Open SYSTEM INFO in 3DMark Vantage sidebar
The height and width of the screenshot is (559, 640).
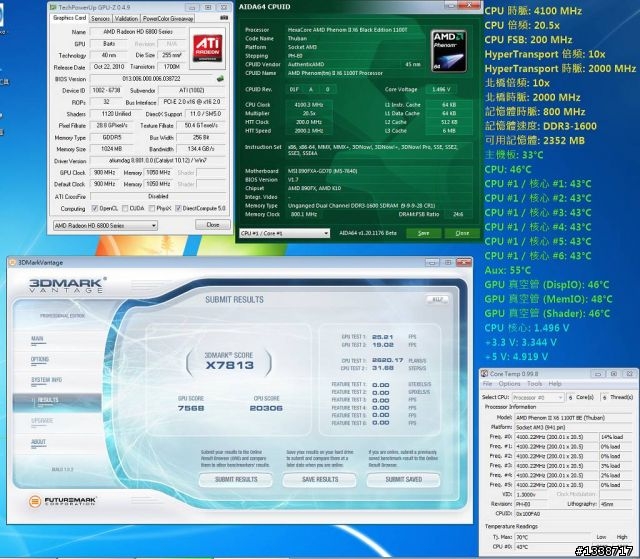point(47,380)
